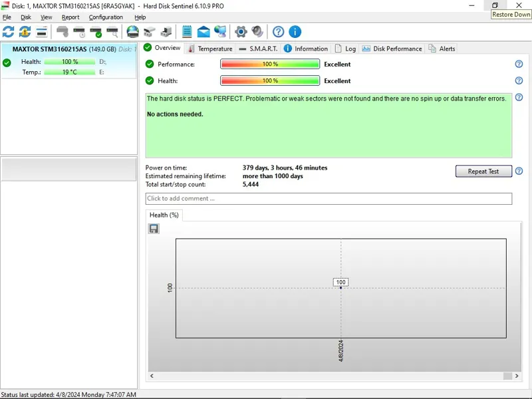Open the Disk menu

click(26, 17)
